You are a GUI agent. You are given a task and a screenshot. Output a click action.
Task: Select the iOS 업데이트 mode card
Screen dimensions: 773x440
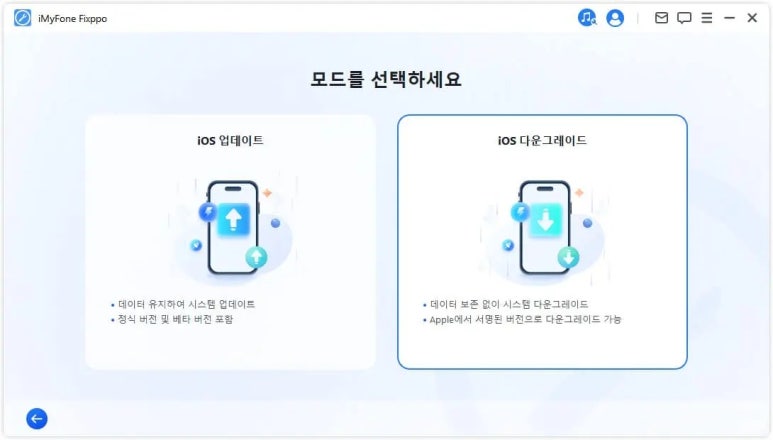[230, 242]
